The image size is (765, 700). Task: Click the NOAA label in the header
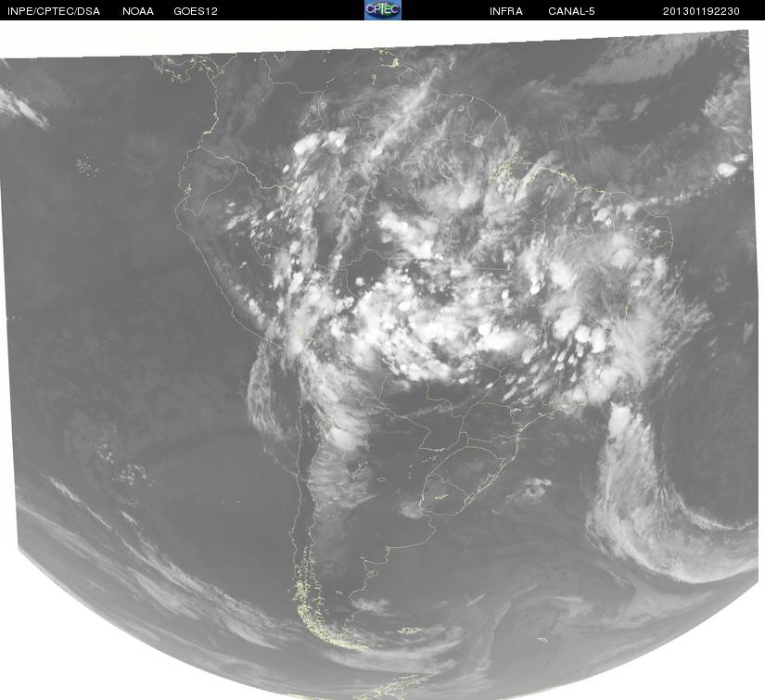(138, 11)
